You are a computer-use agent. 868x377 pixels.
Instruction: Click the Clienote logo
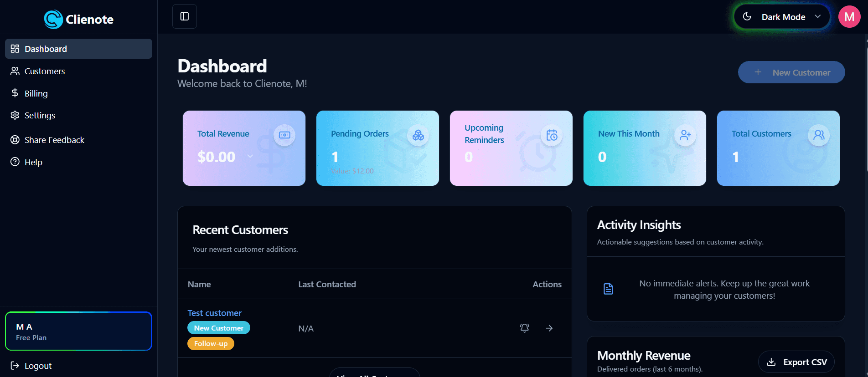[79, 19]
